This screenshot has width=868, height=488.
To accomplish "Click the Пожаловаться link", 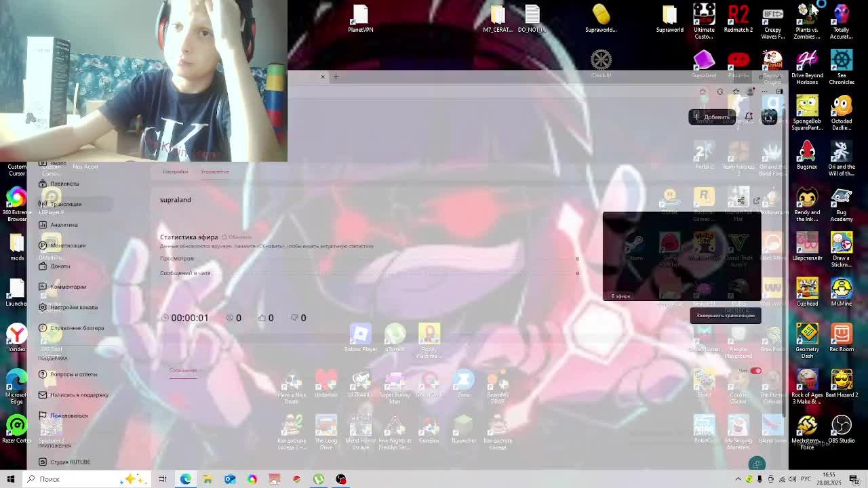I will click(x=64, y=415).
